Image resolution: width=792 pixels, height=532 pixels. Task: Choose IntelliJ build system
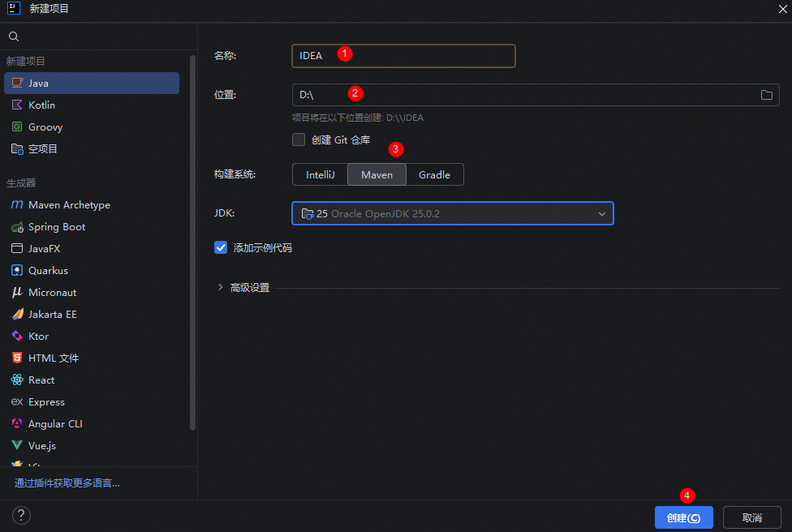point(321,174)
